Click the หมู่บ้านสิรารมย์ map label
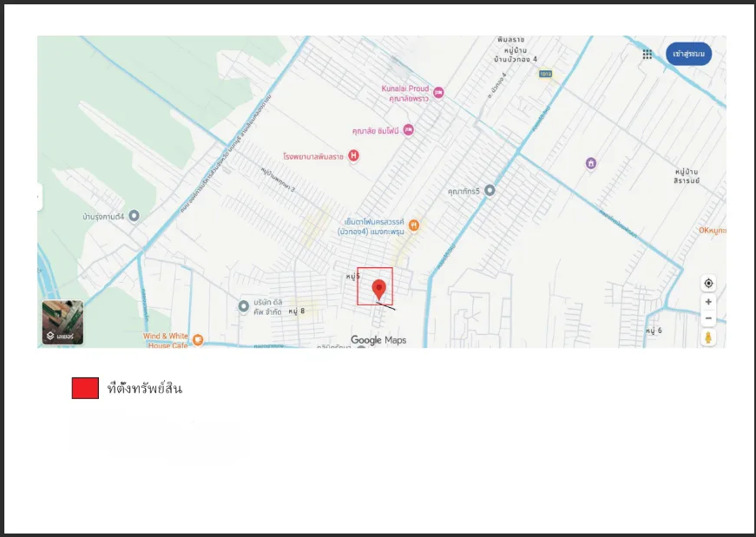The width and height of the screenshot is (756, 537). (687, 176)
